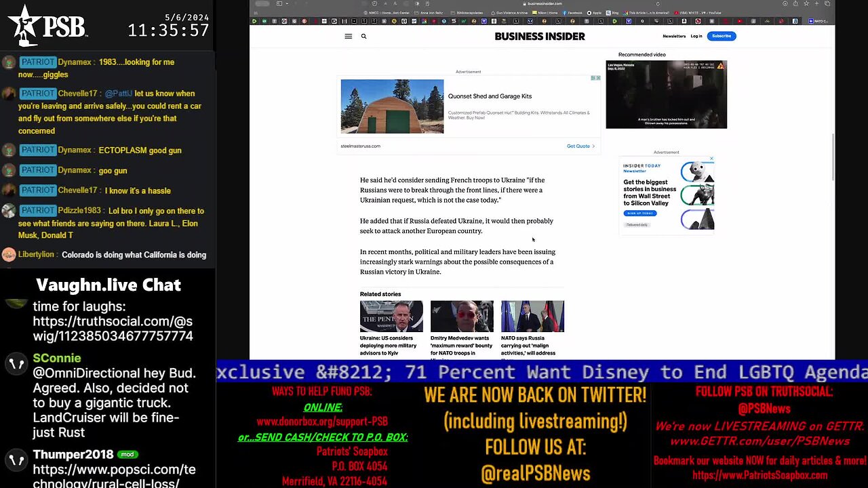The height and width of the screenshot is (488, 868).
Task: Click Get Quote in the Quonset ad
Action: pos(580,146)
